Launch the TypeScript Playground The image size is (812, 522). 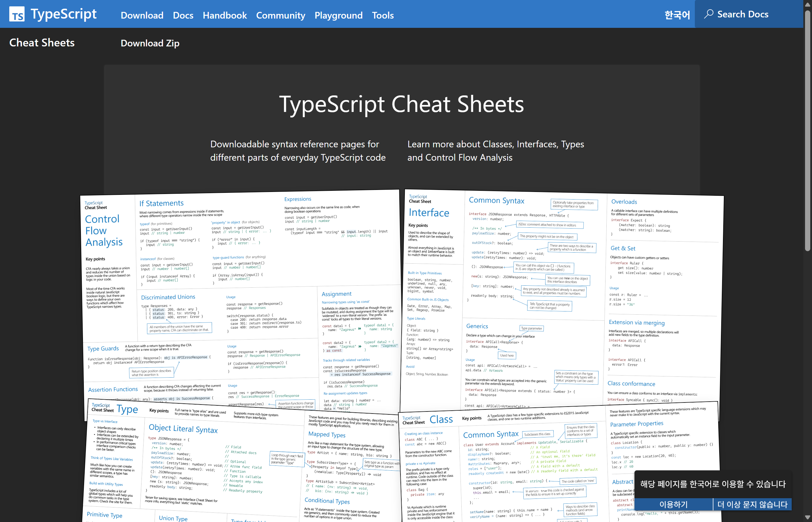click(x=338, y=15)
